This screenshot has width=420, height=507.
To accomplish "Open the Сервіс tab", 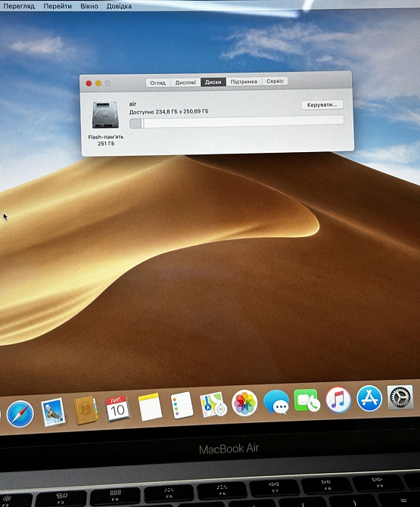I will click(x=275, y=81).
